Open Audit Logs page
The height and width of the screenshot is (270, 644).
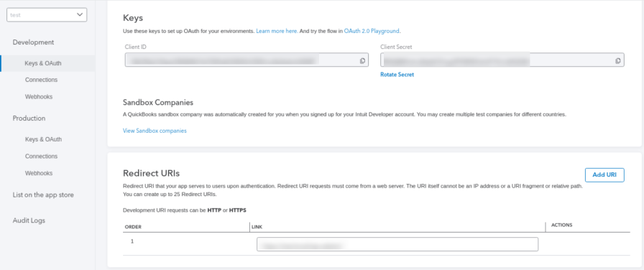point(29,220)
